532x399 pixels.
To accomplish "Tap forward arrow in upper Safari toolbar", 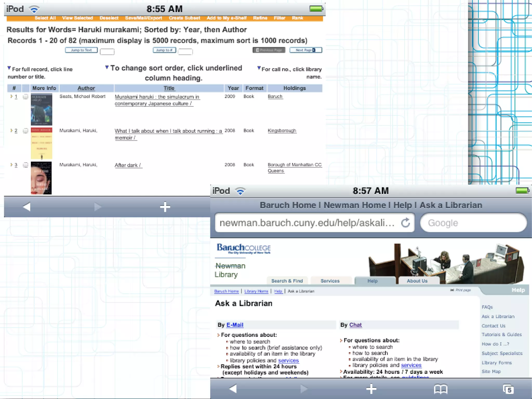I will 98,207.
